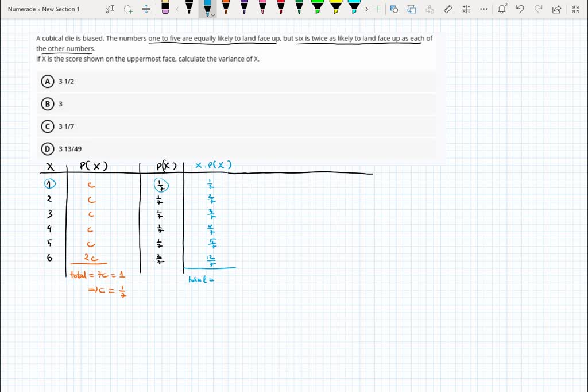Choose answer option D, 3 13/49
This screenshot has height=392, width=588.
point(48,149)
